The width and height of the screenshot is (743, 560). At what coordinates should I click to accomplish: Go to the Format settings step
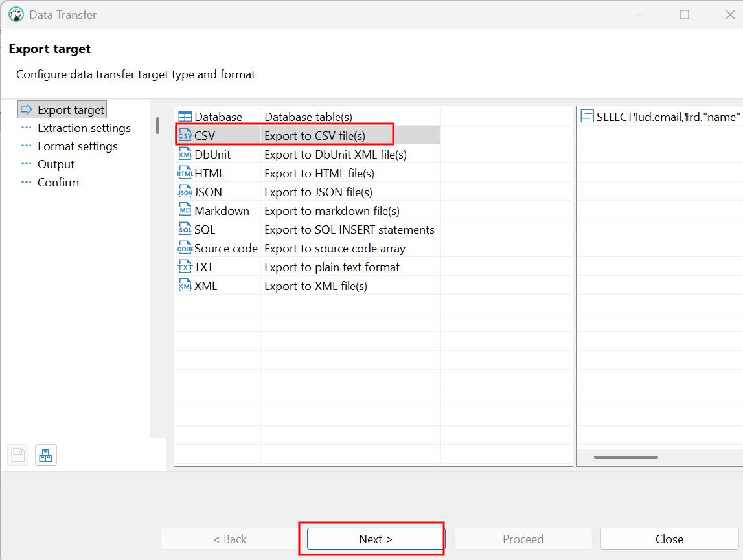coord(77,146)
